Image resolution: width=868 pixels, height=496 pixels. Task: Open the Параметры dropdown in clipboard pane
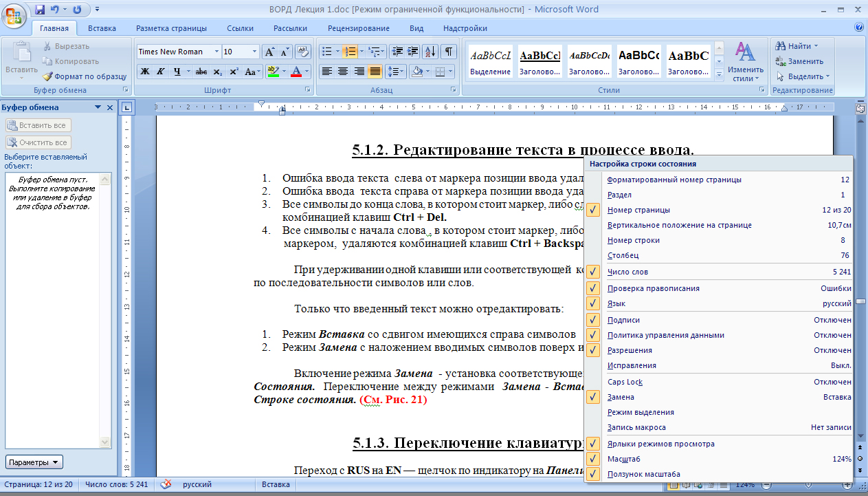coord(34,462)
